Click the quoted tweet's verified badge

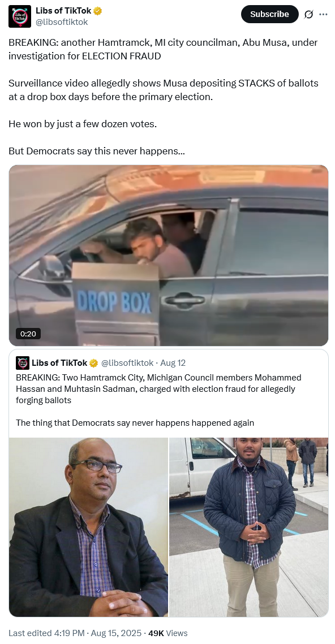pyautogui.click(x=94, y=363)
